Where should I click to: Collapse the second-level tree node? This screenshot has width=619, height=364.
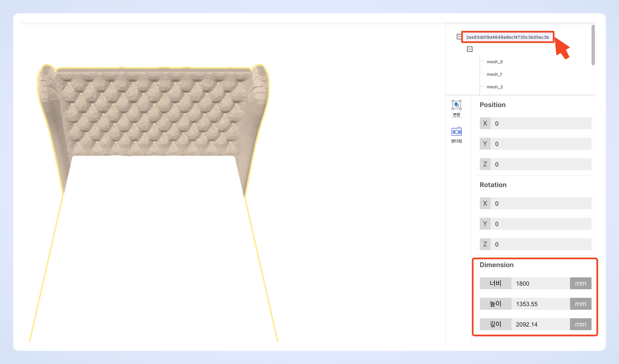point(469,49)
